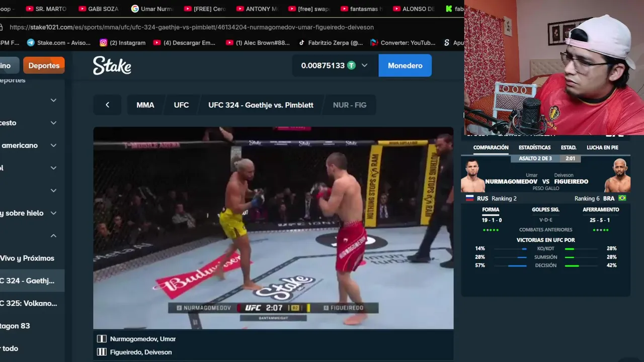Expand the chevron in the sidebar row ending 'ol'
The width and height of the screenshot is (644, 362).
coord(53,168)
